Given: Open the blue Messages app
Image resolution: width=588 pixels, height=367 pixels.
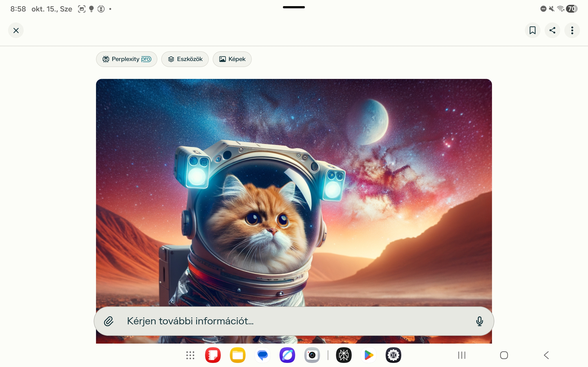Looking at the screenshot, I should pyautogui.click(x=263, y=355).
